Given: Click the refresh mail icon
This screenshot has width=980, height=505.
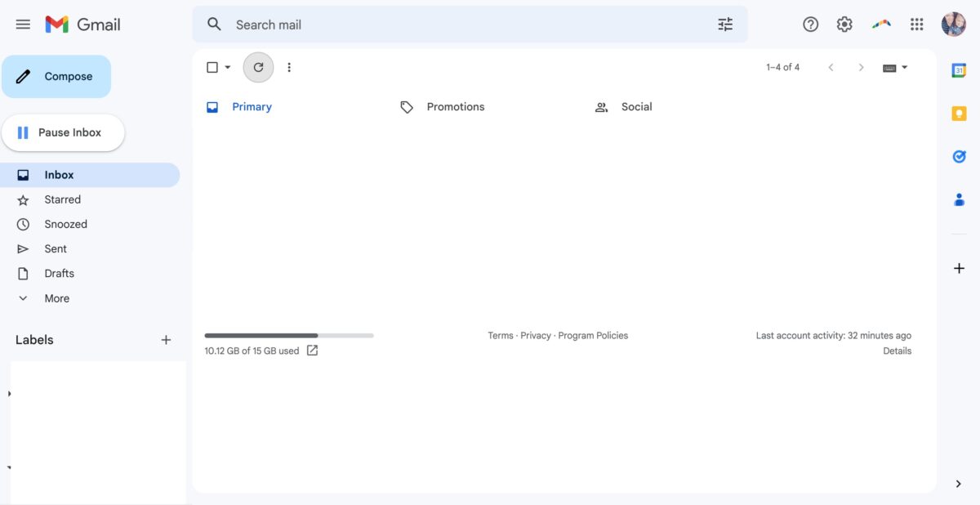Looking at the screenshot, I should click(258, 67).
